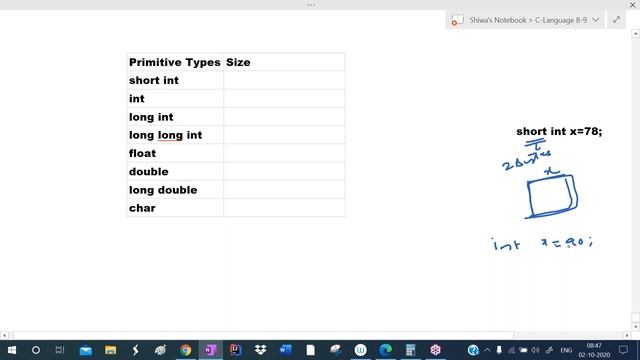Viewport: 640px width, 360px height.
Task: Click the horizontal scrollbar left arrow
Action: point(4,336)
